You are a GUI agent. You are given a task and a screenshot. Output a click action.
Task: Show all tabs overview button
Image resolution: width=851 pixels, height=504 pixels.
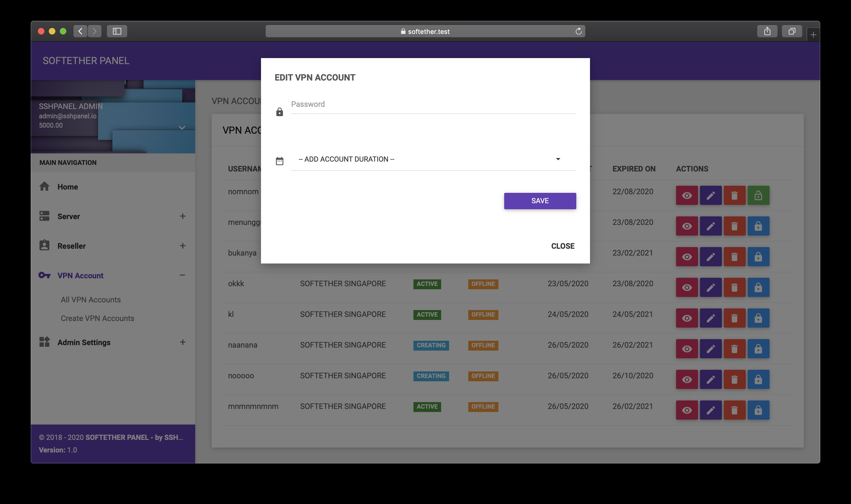(x=792, y=31)
